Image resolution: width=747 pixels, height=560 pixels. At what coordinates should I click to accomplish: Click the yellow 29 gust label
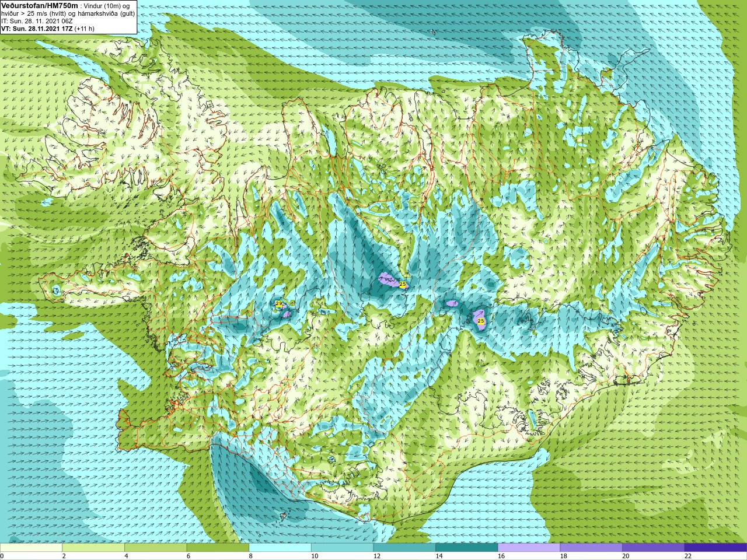coord(279,304)
